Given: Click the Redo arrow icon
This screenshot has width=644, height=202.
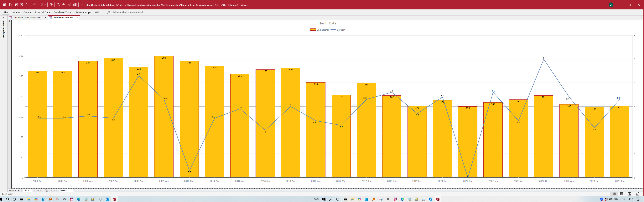Looking at the screenshot, I should (42, 5).
